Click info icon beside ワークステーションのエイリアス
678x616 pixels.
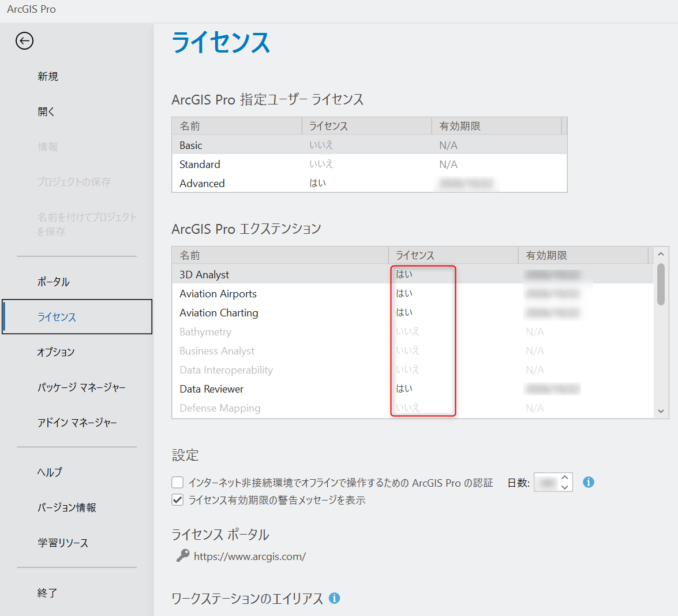coord(334,598)
